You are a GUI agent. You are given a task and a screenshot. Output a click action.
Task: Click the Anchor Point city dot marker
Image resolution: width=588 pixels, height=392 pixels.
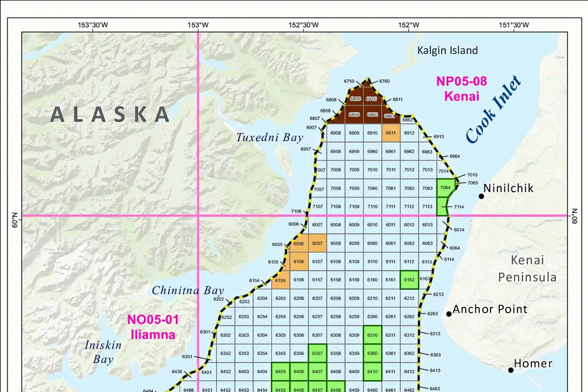pyautogui.click(x=449, y=313)
